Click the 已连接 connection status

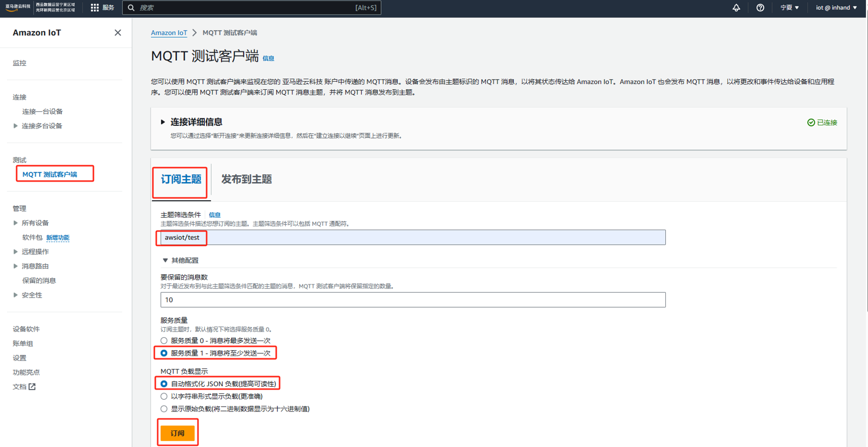[x=822, y=123]
